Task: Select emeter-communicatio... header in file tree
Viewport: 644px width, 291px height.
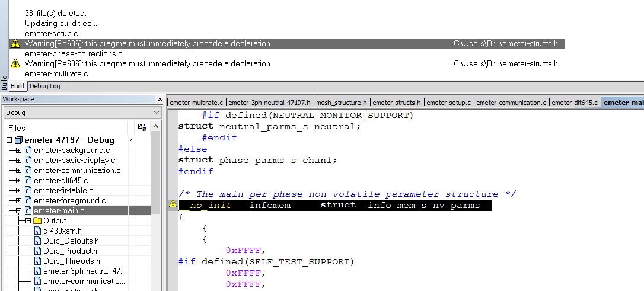Action: click(84, 281)
